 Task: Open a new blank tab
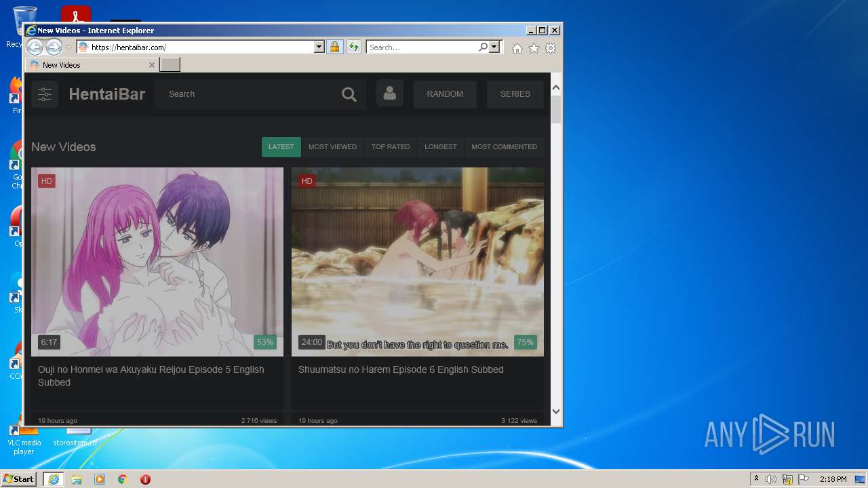point(170,65)
